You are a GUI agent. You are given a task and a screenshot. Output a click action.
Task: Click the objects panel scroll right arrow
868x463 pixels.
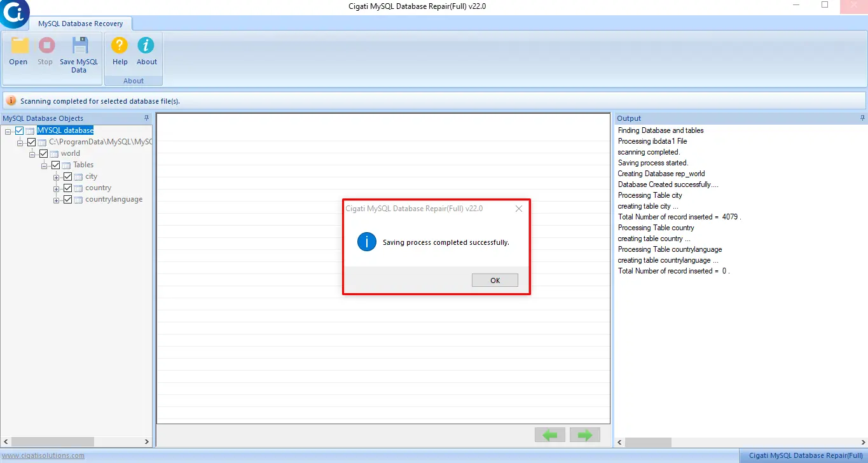tap(147, 441)
